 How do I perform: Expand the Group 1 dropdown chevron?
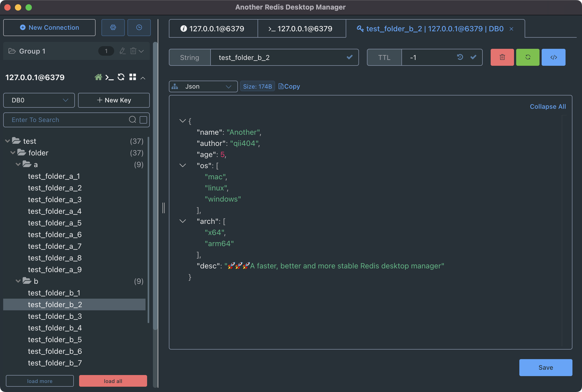[141, 51]
